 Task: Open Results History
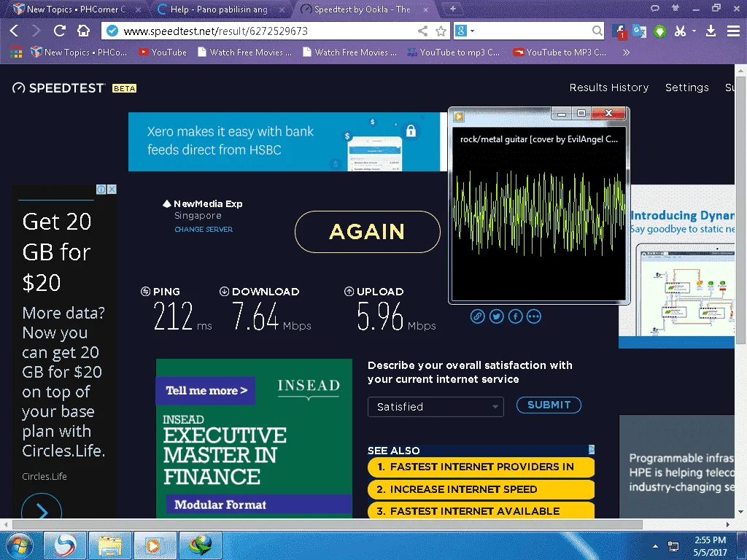pyautogui.click(x=609, y=87)
